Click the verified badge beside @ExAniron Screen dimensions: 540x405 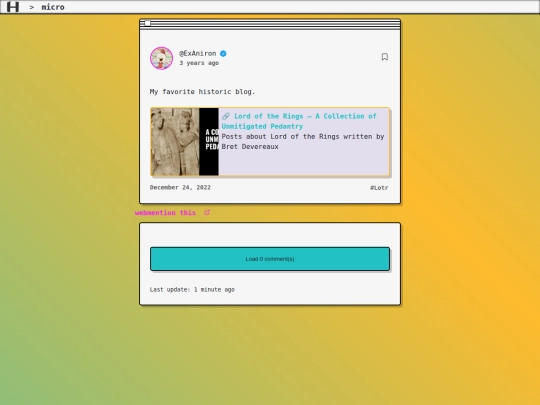pos(223,53)
